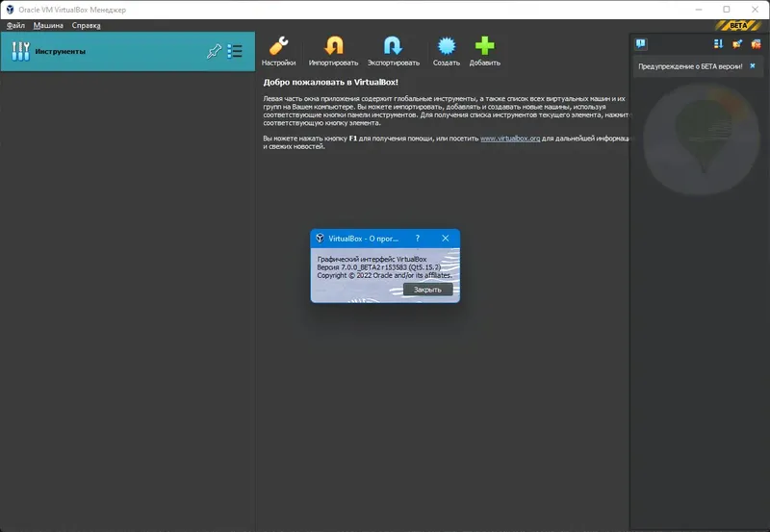Viewport: 770px width, 532px height.
Task: Click the yellow BETA badge
Action: (x=738, y=26)
